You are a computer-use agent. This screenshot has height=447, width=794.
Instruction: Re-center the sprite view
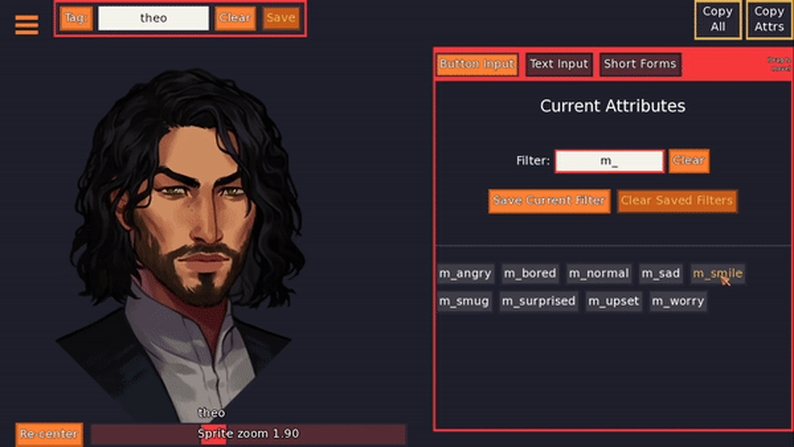49,434
